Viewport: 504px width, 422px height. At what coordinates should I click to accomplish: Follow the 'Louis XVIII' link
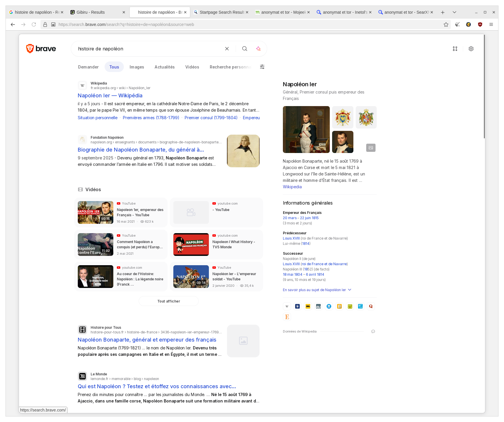pos(291,238)
